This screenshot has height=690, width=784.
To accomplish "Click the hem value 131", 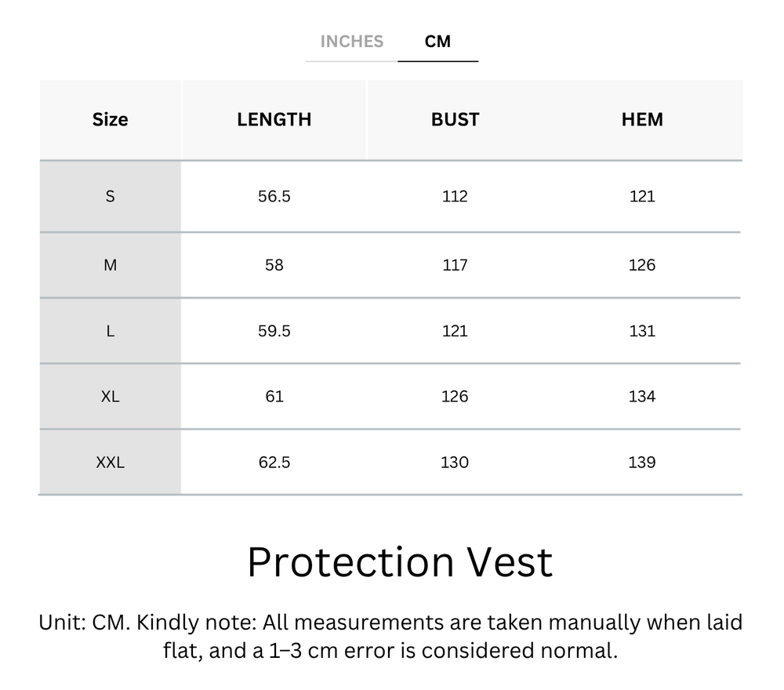I will tap(642, 332).
